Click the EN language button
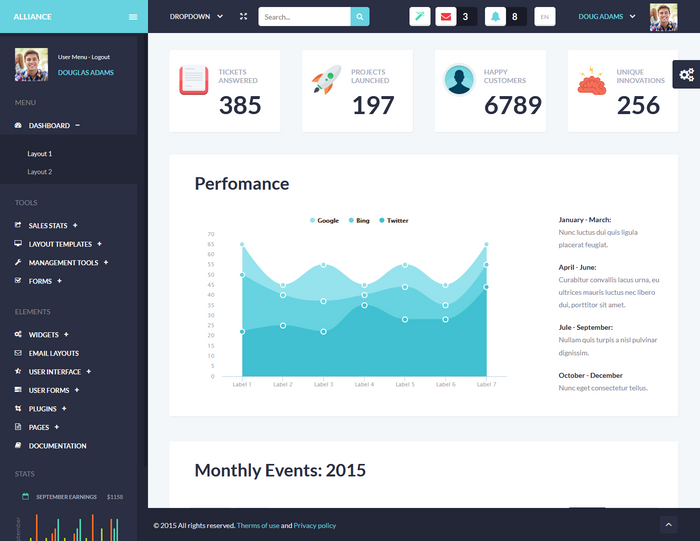This screenshot has width=700, height=541. 545,17
